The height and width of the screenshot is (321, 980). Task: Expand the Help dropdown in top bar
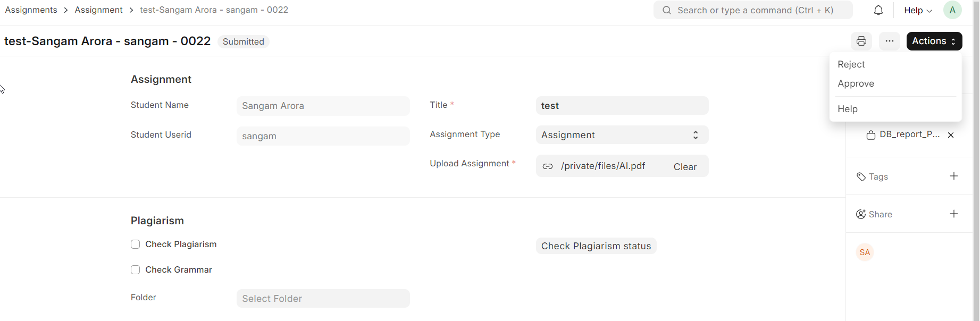click(x=918, y=10)
